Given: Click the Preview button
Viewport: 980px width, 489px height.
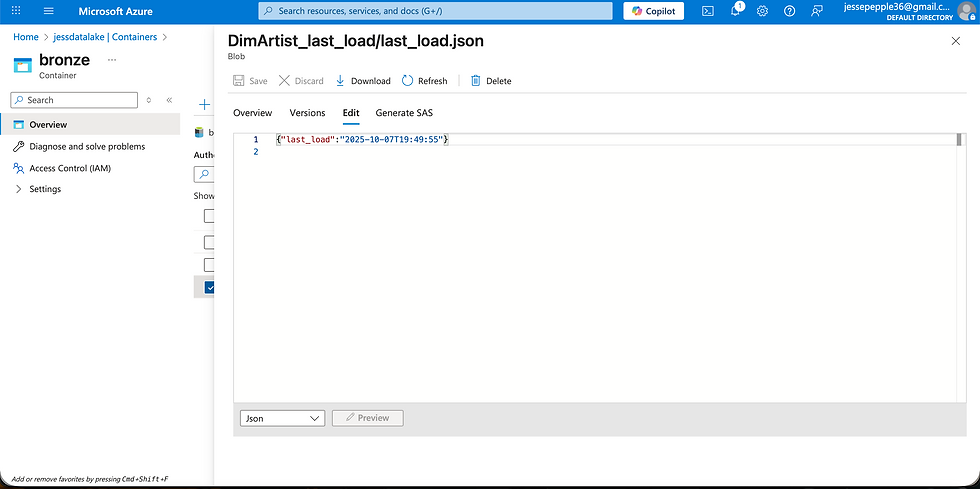Looking at the screenshot, I should 368,418.
